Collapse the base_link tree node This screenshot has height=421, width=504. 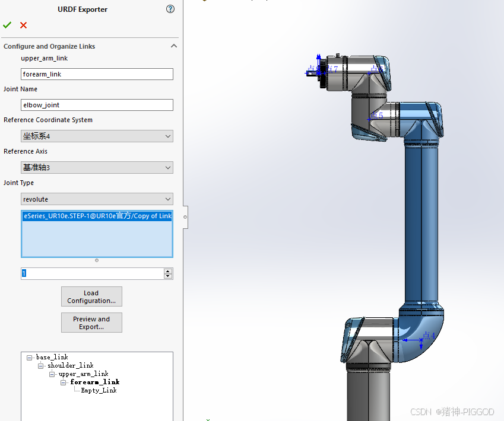click(29, 357)
